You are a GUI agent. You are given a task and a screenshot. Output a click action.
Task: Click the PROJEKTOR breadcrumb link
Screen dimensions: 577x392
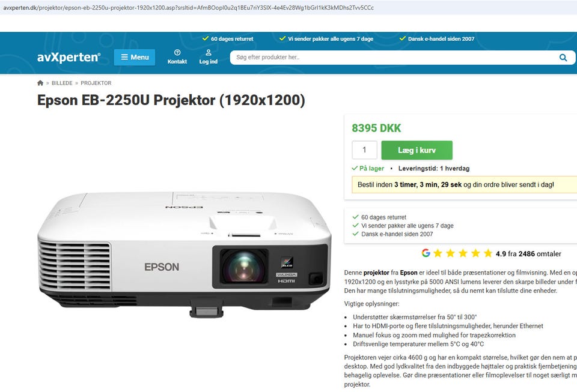pyautogui.click(x=96, y=83)
